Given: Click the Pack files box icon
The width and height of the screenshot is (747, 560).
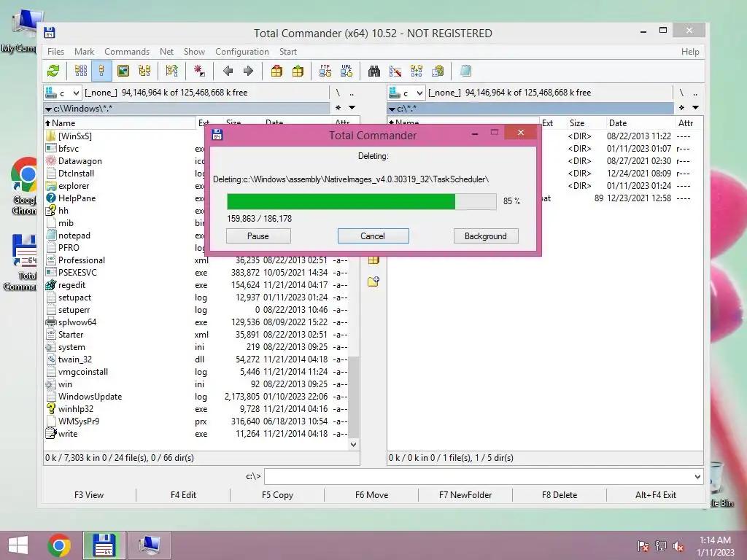Looking at the screenshot, I should coord(276,71).
